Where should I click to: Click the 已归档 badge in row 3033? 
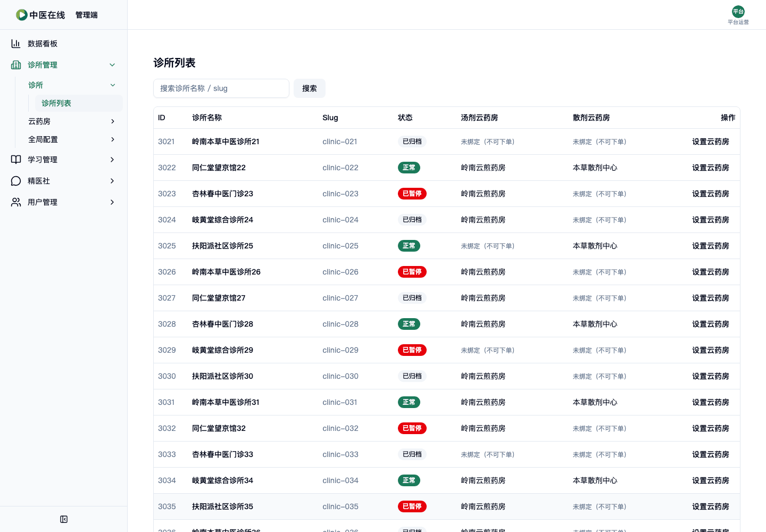coord(412,454)
